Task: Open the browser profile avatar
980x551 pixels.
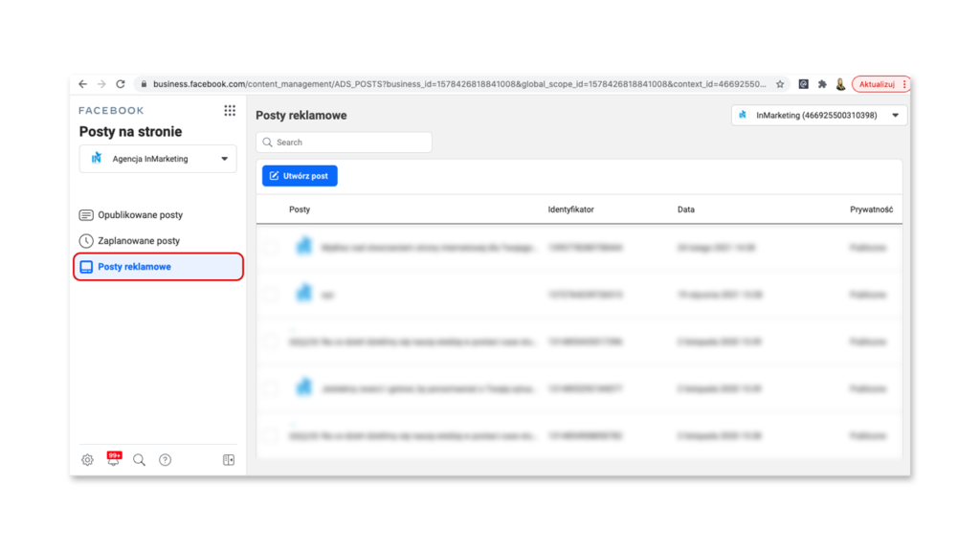Action: 840,84
